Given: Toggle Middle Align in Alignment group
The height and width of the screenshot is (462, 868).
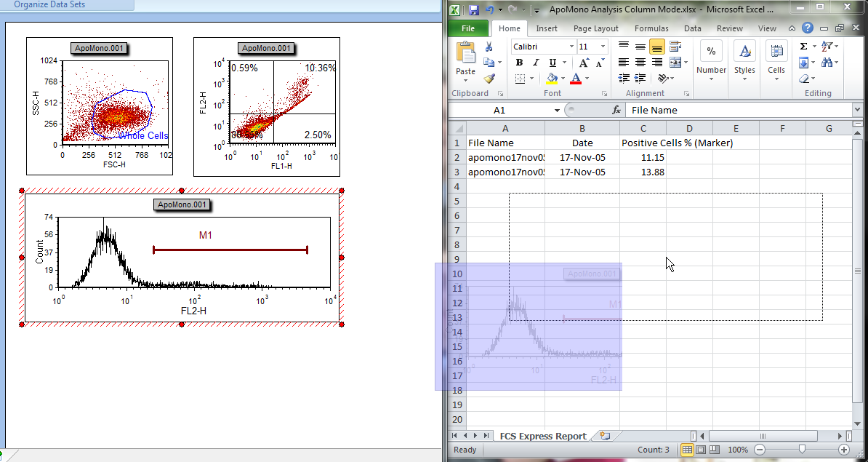Looking at the screenshot, I should point(640,47).
